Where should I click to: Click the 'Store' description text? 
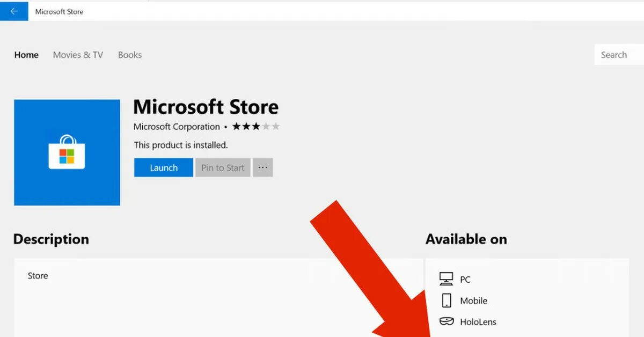(38, 275)
